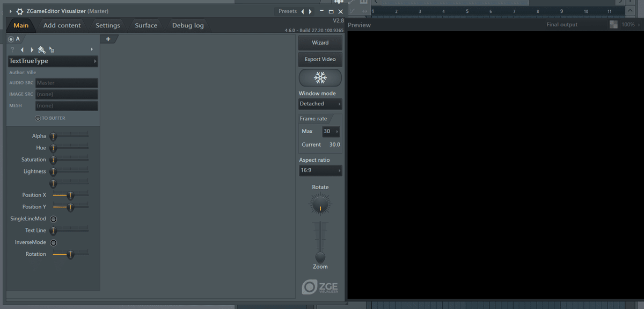644x309 pixels.
Task: Click the Wizard button
Action: [x=320, y=43]
